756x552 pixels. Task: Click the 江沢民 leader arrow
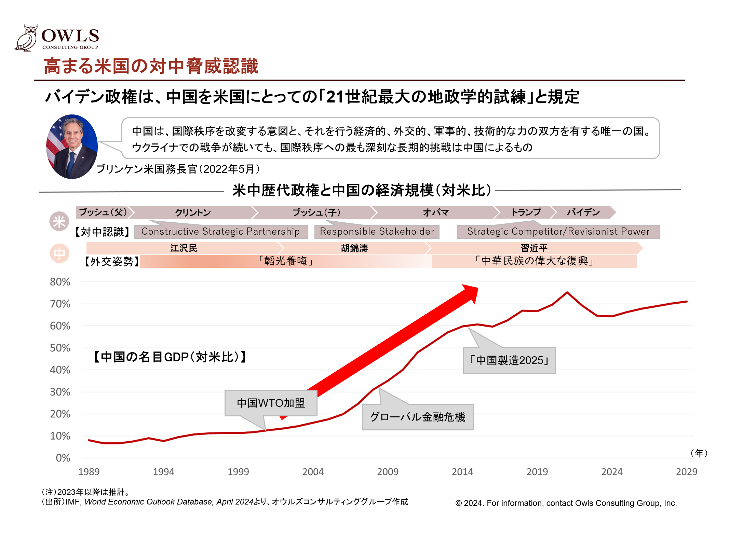click(185, 248)
